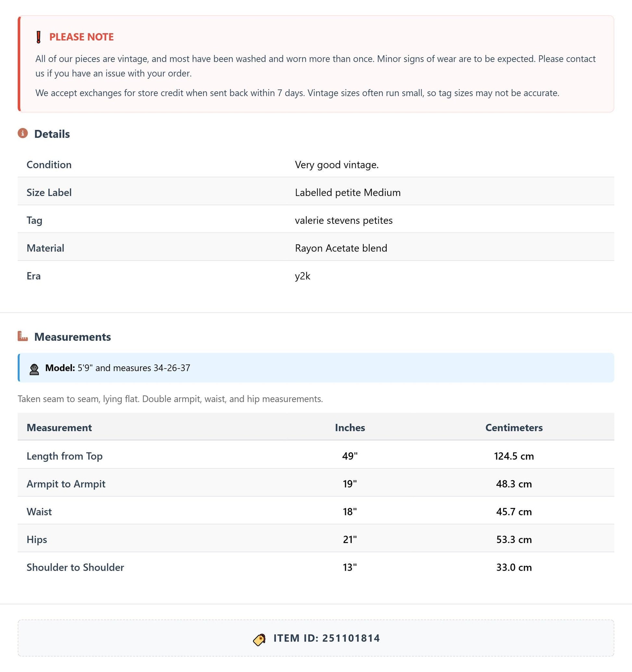632x672 pixels.
Task: Click the Details info circle icon
Action: pyautogui.click(x=23, y=133)
